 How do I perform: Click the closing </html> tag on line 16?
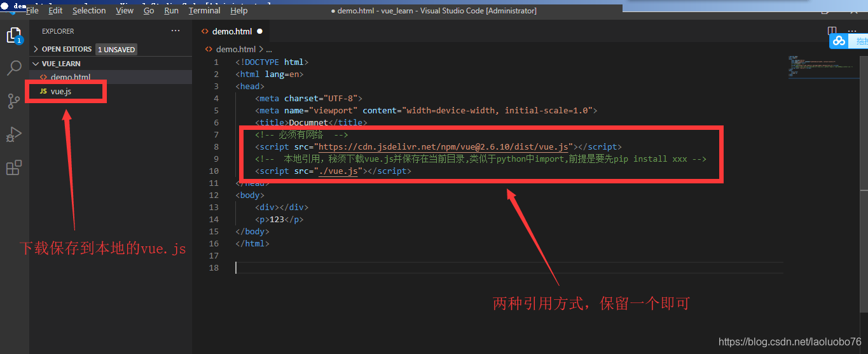pyautogui.click(x=252, y=244)
